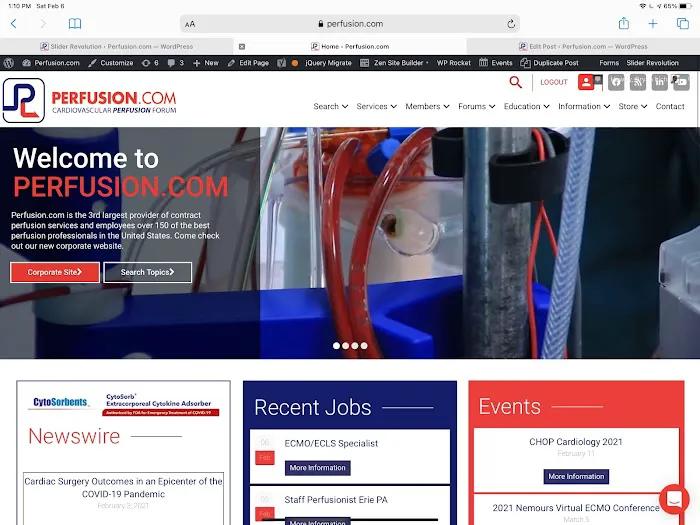Expand the Services nav dropdown
Viewport: 700px width, 525px height.
click(x=376, y=106)
